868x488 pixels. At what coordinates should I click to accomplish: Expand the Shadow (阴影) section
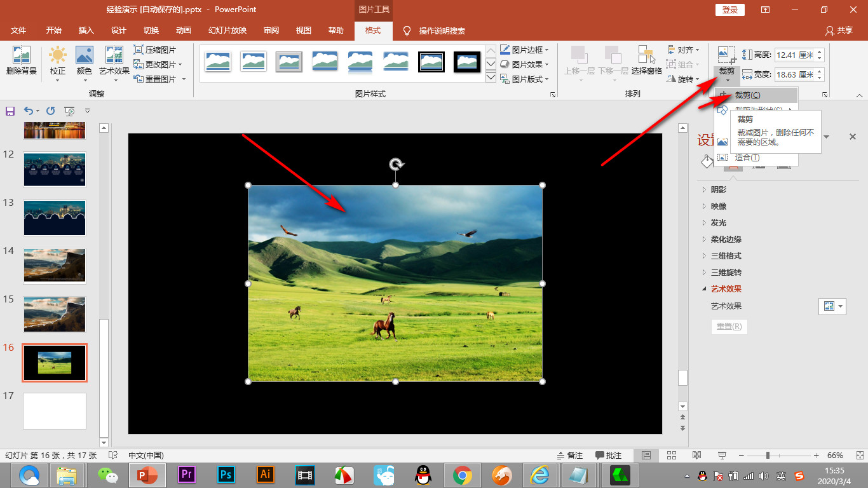click(x=719, y=189)
